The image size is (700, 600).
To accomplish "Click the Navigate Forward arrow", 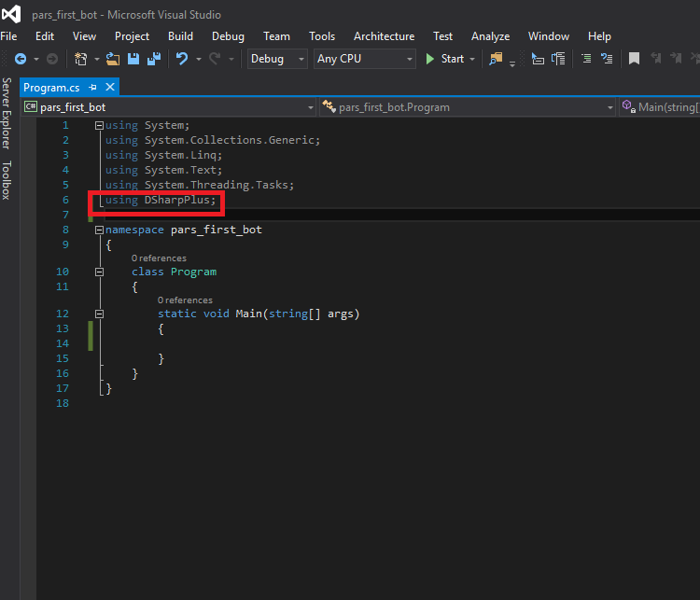I will tap(52, 59).
